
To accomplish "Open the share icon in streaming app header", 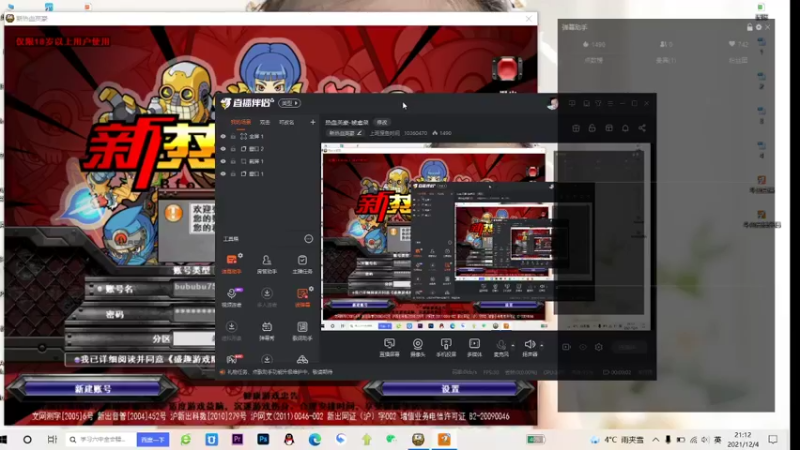I will (x=642, y=128).
